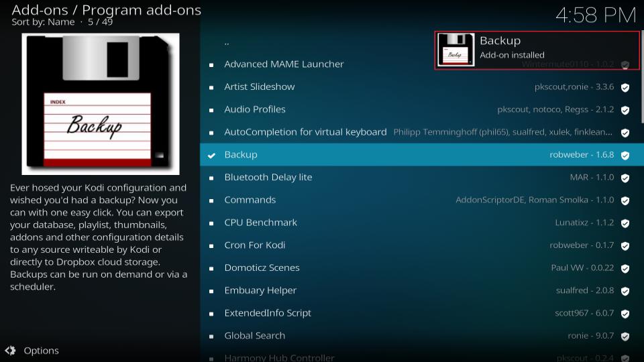This screenshot has height=362, width=644.
Task: Click the 4:58 PM clock
Action: click(x=596, y=15)
